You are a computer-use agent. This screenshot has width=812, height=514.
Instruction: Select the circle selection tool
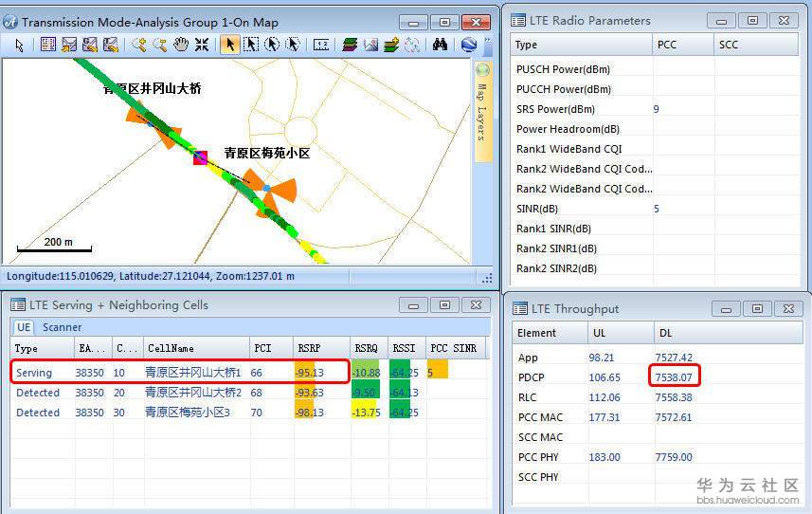[x=272, y=46]
